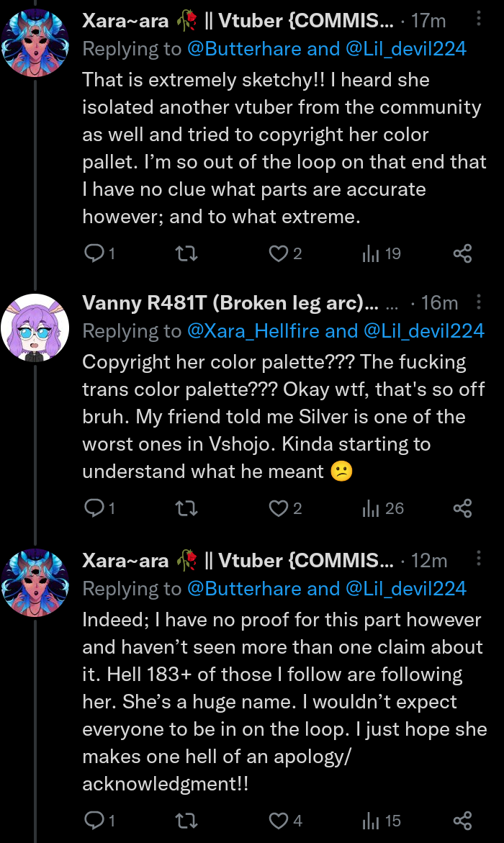The height and width of the screenshot is (843, 504).
Task: Like Vanny R481T's color palette tweet
Action: click(x=278, y=508)
